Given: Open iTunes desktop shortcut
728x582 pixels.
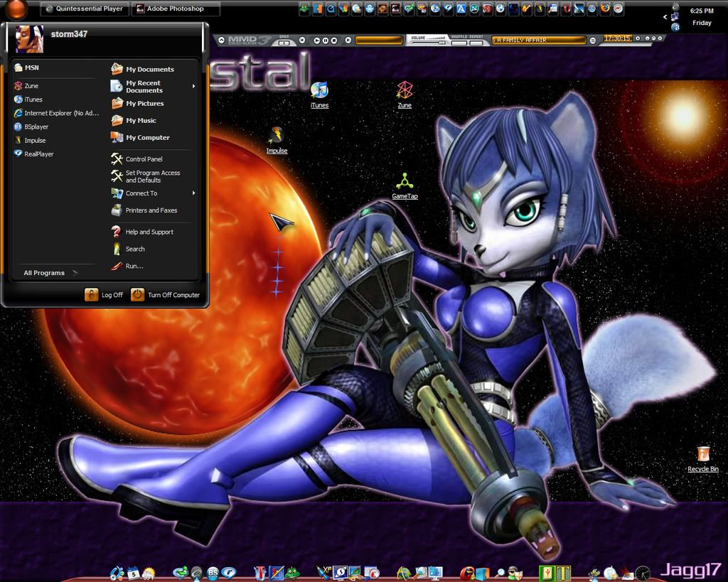Looking at the screenshot, I should (x=319, y=95).
